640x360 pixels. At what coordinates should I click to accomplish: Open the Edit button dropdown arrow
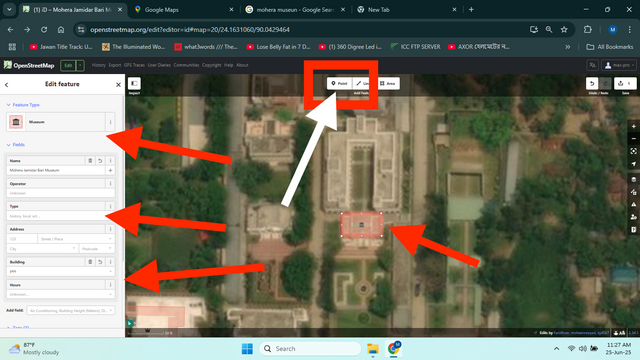tap(80, 65)
